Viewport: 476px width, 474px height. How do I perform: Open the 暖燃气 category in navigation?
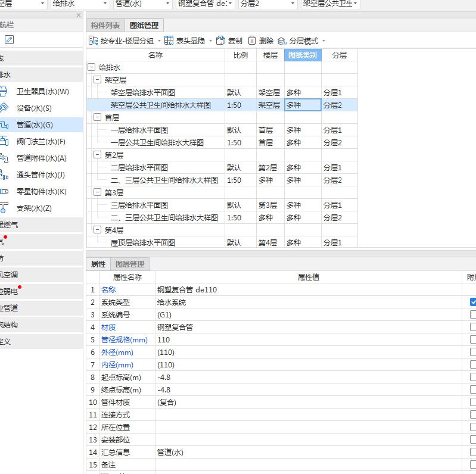41,224
